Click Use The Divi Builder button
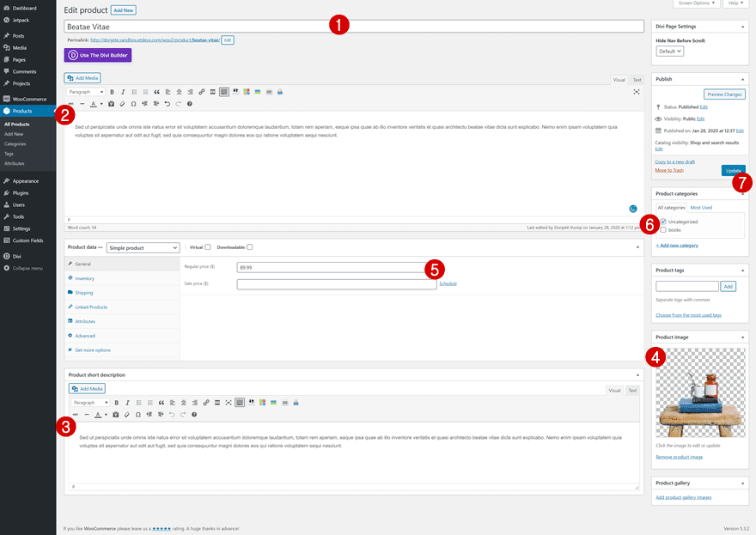Image resolution: width=756 pixels, height=535 pixels. 98,56
